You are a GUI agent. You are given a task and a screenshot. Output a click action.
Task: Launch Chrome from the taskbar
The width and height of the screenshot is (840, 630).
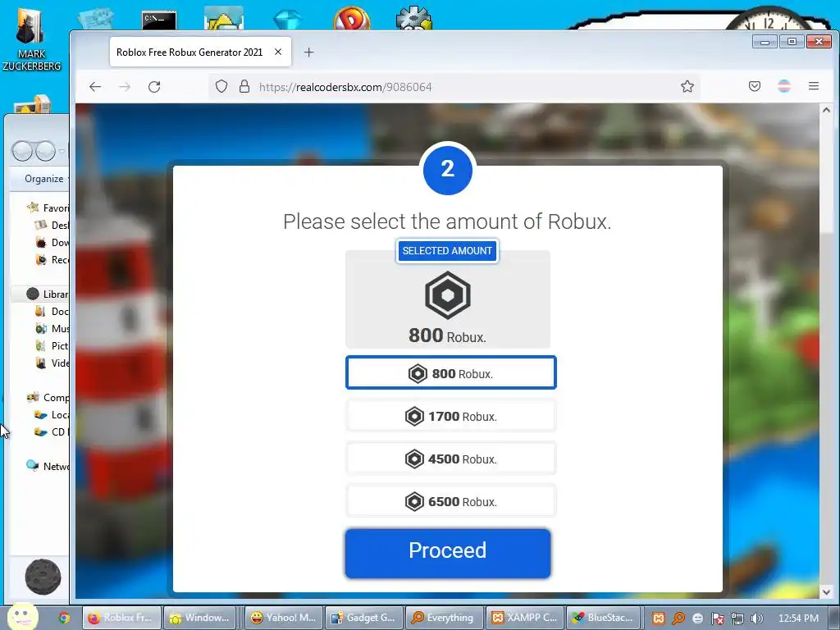[x=64, y=618]
